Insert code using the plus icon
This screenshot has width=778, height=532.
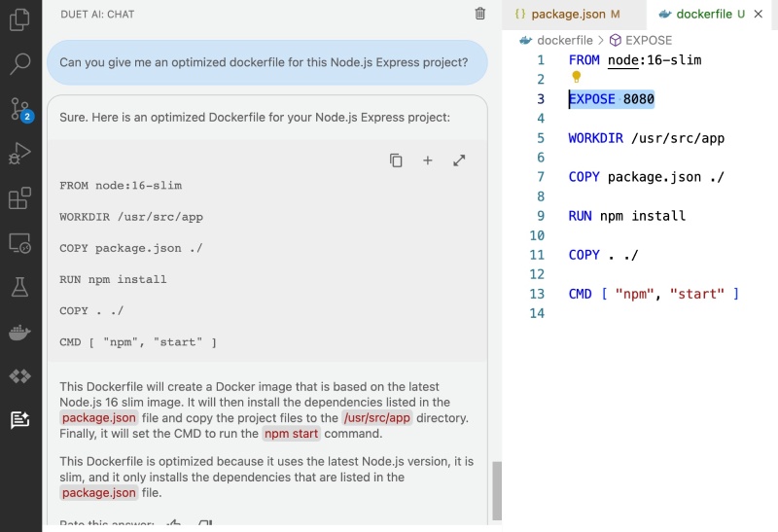point(428,160)
